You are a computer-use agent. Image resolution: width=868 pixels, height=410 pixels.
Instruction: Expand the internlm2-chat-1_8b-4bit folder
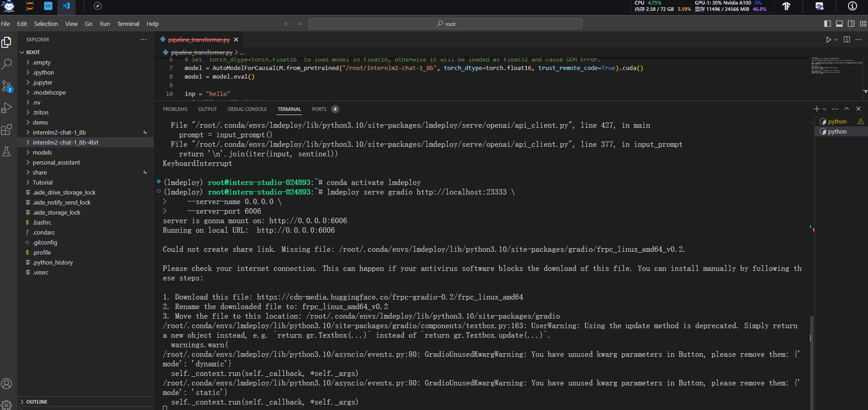pos(86,142)
